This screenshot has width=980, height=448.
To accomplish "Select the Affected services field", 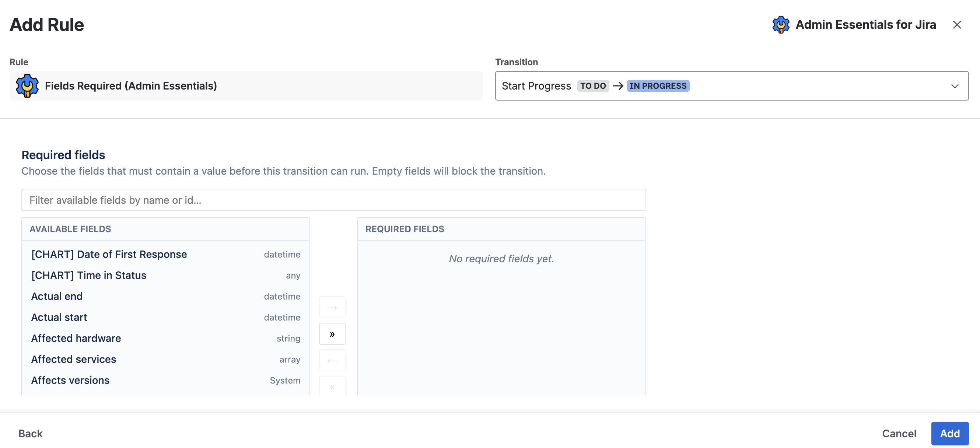I will 165,359.
